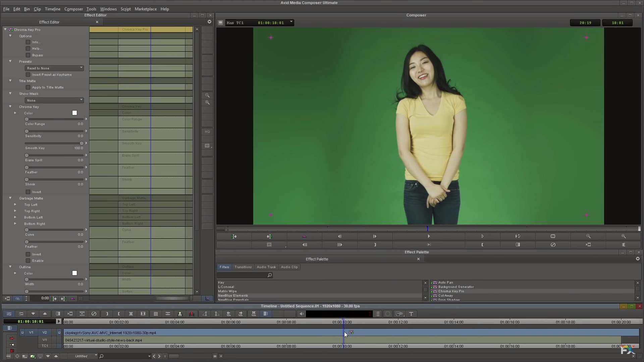Click on the V1 track label in timeline
The height and width of the screenshot is (362, 644).
point(44,340)
